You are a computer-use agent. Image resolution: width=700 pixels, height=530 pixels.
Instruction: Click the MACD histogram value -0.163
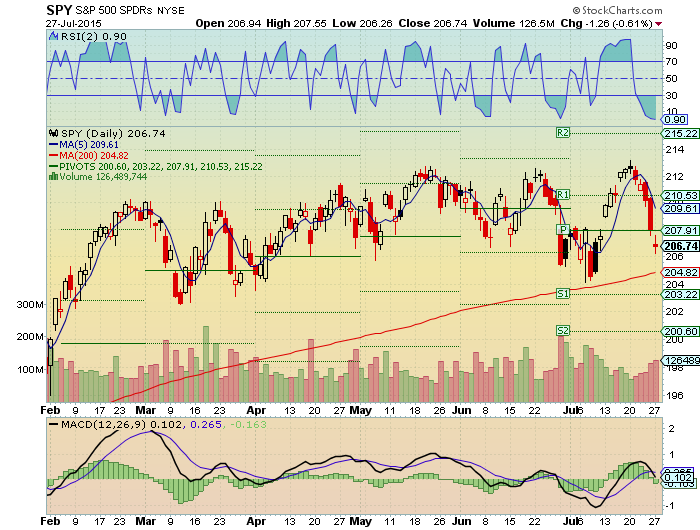coord(248,424)
